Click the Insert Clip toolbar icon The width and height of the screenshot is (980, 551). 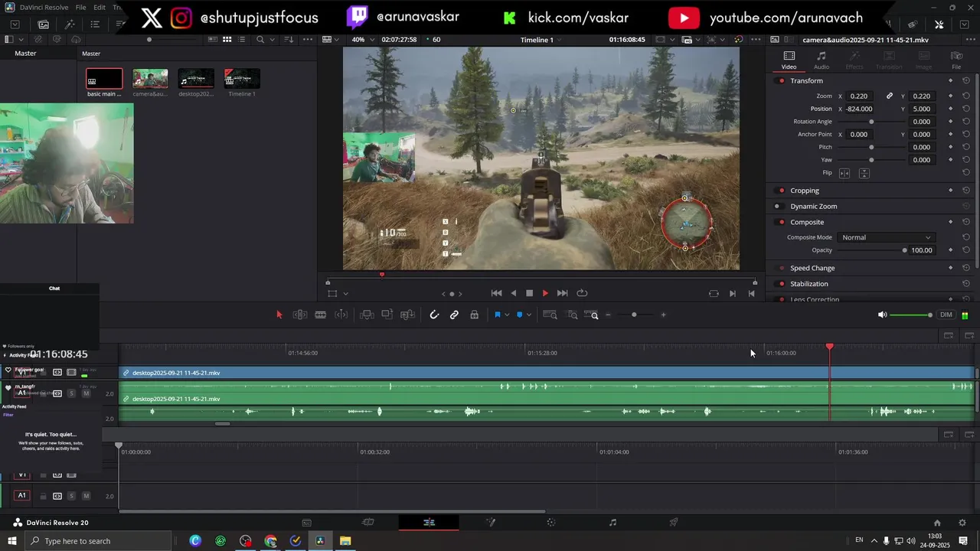(x=367, y=315)
